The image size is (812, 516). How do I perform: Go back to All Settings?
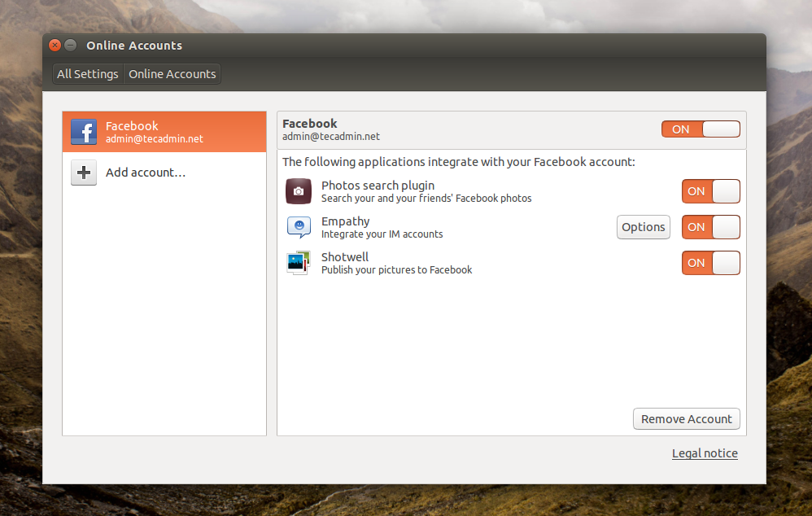pos(88,74)
